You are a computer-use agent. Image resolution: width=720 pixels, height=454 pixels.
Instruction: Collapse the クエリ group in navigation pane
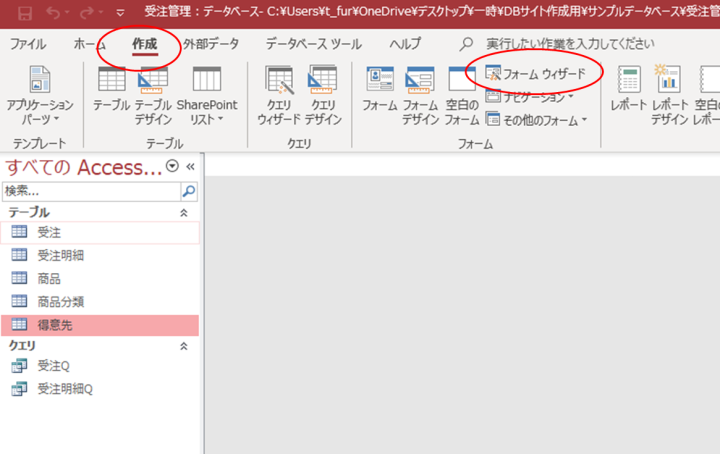coord(183,345)
